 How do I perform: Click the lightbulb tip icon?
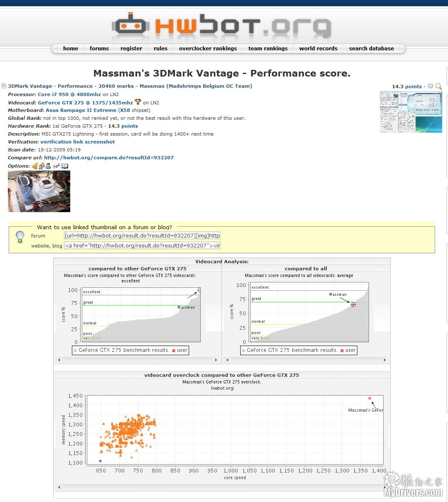[20, 237]
